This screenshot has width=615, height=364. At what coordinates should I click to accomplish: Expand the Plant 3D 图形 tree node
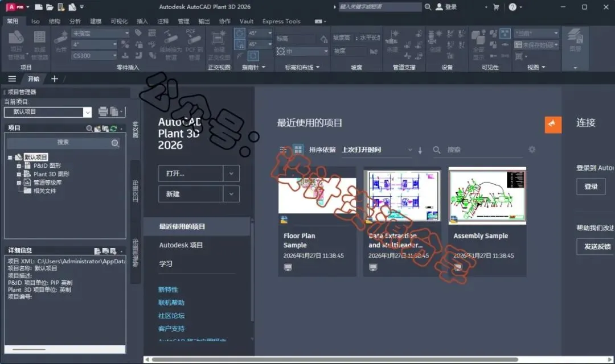(x=18, y=175)
